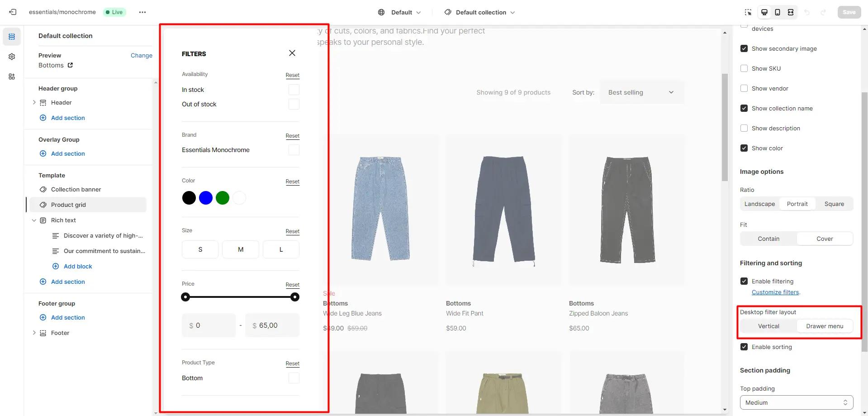This screenshot has height=416, width=868.
Task: Open the app embeds sidebar icon
Action: (x=12, y=77)
